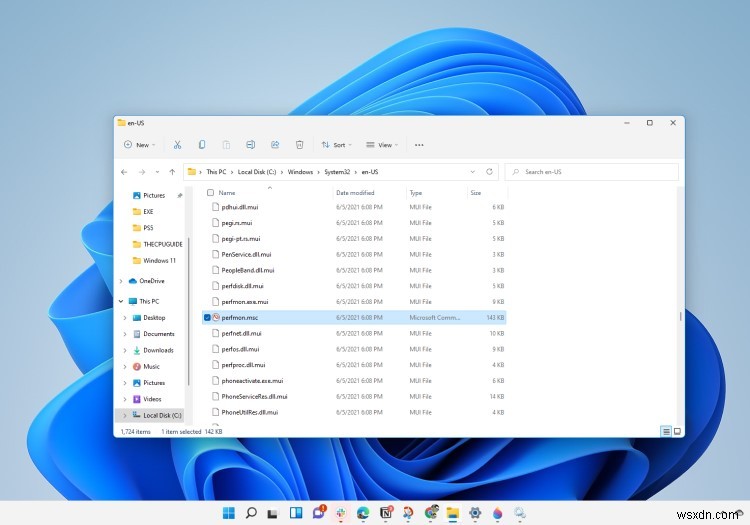The image size is (750, 525).
Task: Click the Share icon in toolbar
Action: pyautogui.click(x=275, y=145)
